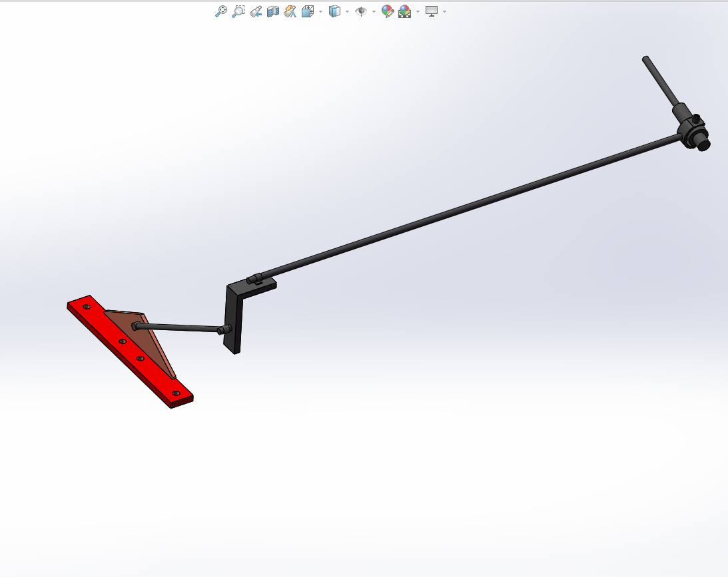Go back to the Previous View
The width and height of the screenshot is (728, 577).
click(255, 11)
